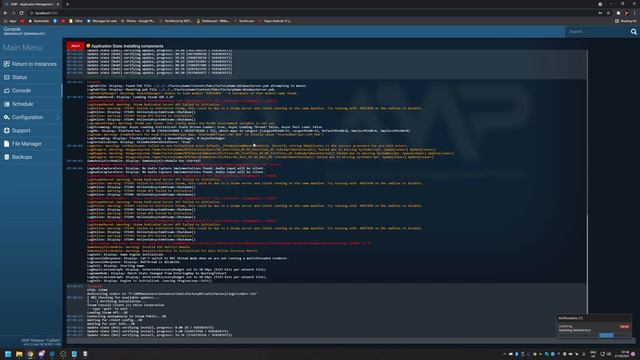Click the red Abort button
This screenshot has width=640, height=360.
tap(75, 46)
